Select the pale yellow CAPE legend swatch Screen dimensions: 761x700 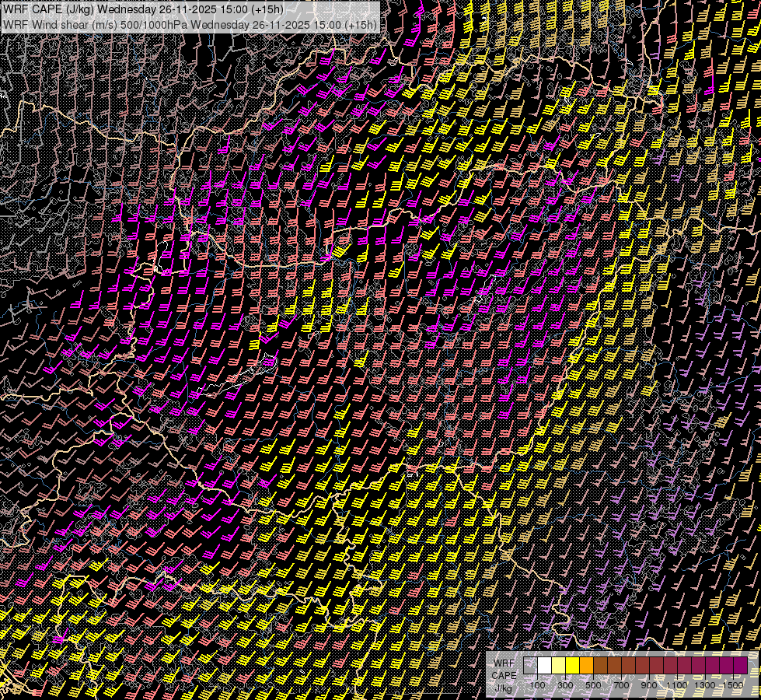coord(559,666)
